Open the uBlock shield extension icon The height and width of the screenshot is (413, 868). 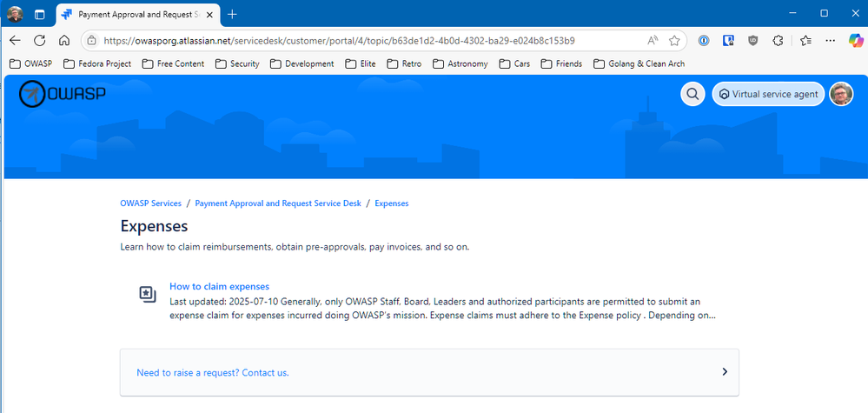point(752,40)
